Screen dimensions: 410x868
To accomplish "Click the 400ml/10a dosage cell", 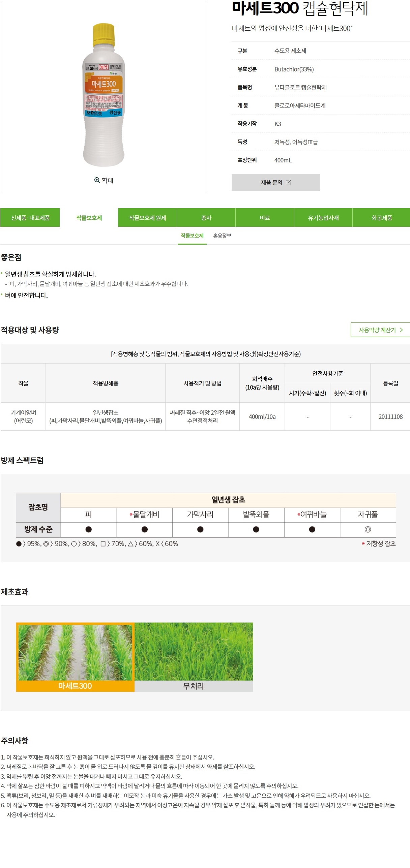I will pyautogui.click(x=262, y=417).
